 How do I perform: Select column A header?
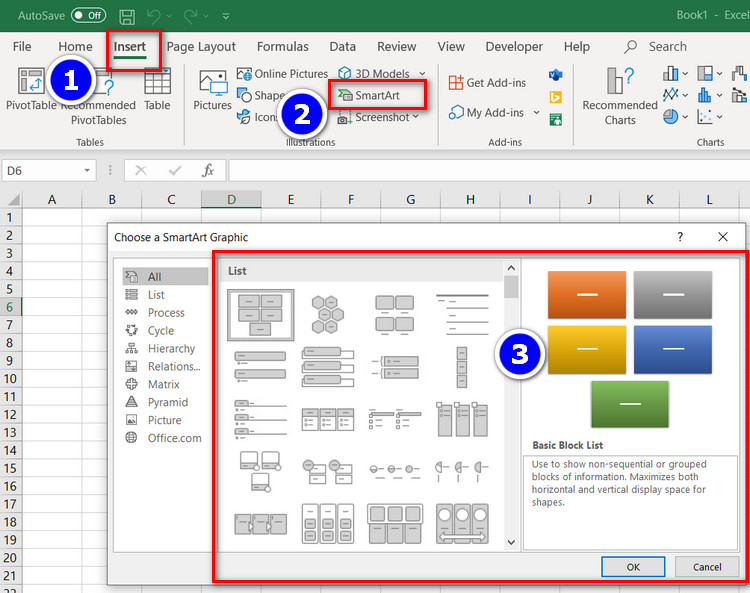pos(52,199)
